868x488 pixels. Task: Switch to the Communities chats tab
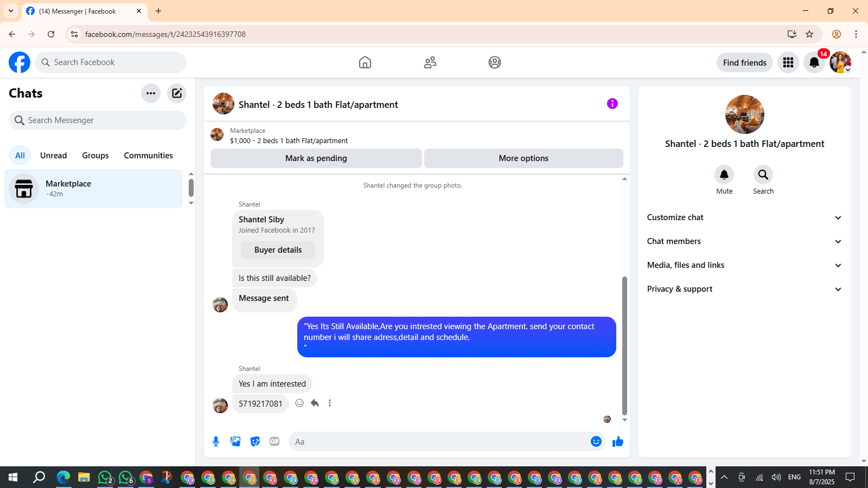(149, 156)
